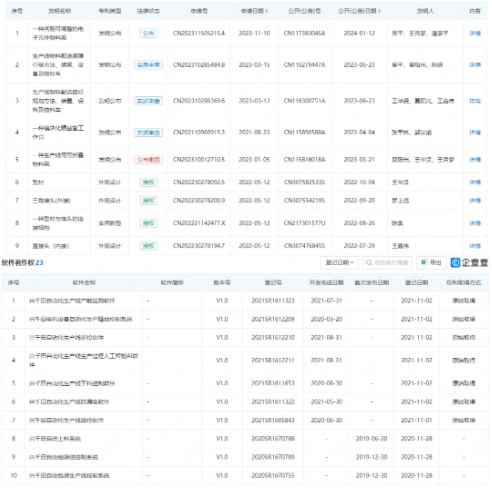The image size is (492, 489).
Task: Click the 导出 export button
Action: (x=431, y=263)
